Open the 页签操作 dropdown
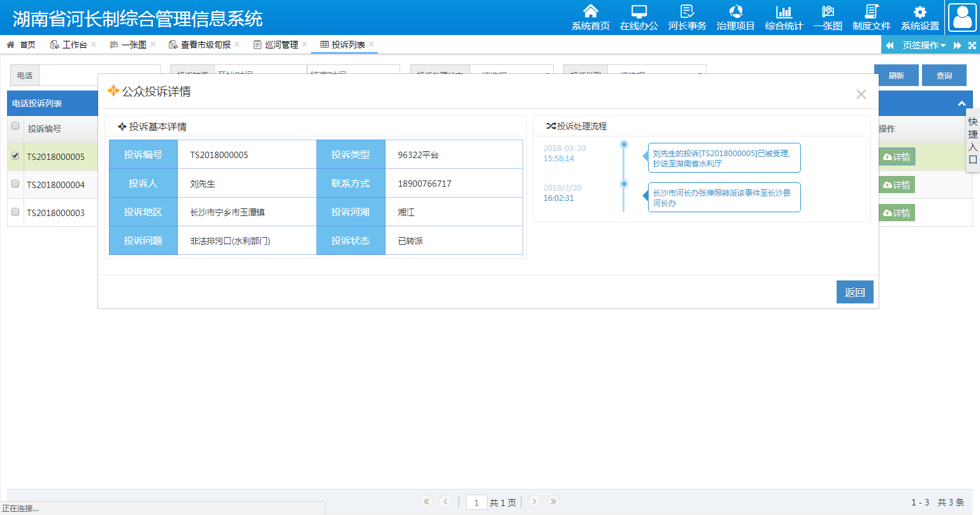980x515 pixels. click(924, 45)
